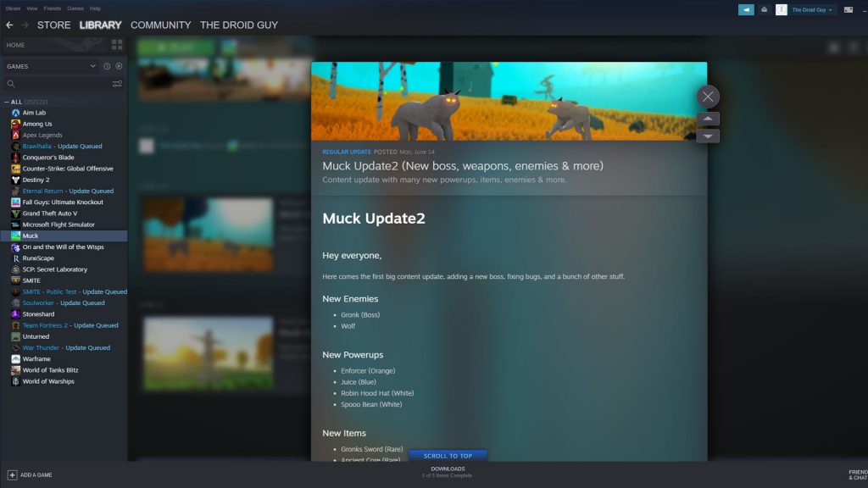Expand The Droid Guy account dropdown
Viewport: 868px width, 488px height.
[811, 9]
